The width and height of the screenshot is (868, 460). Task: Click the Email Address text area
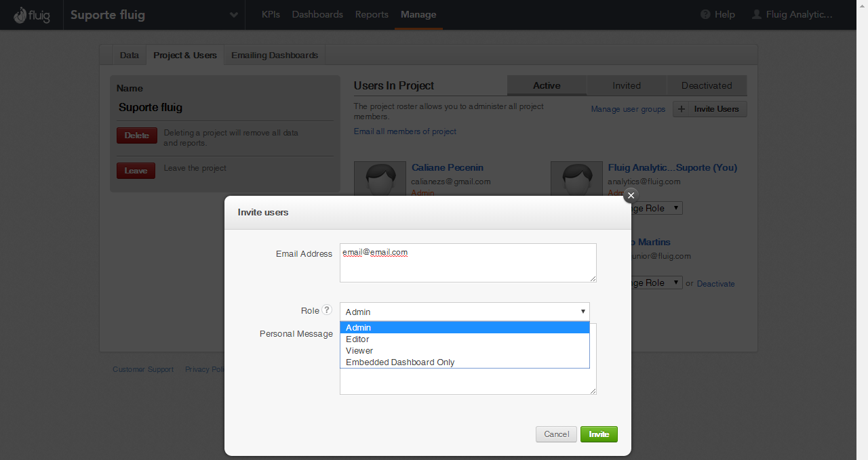[468, 263]
